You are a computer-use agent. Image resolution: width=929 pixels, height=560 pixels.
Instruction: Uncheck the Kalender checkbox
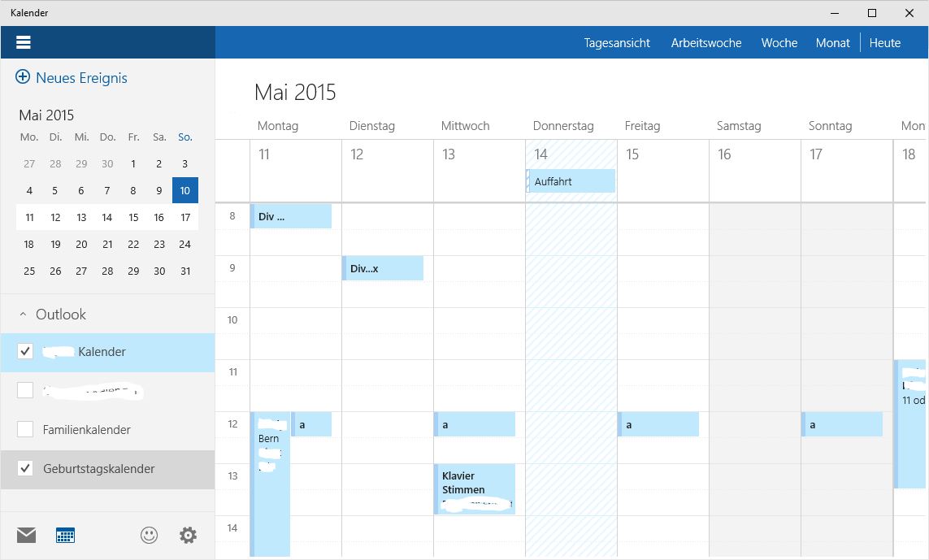pyautogui.click(x=25, y=352)
